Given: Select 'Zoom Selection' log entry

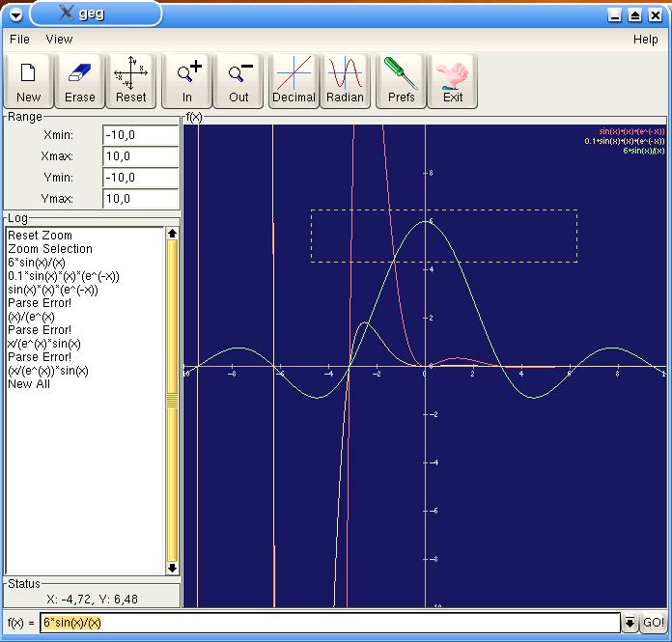Looking at the screenshot, I should tap(50, 249).
